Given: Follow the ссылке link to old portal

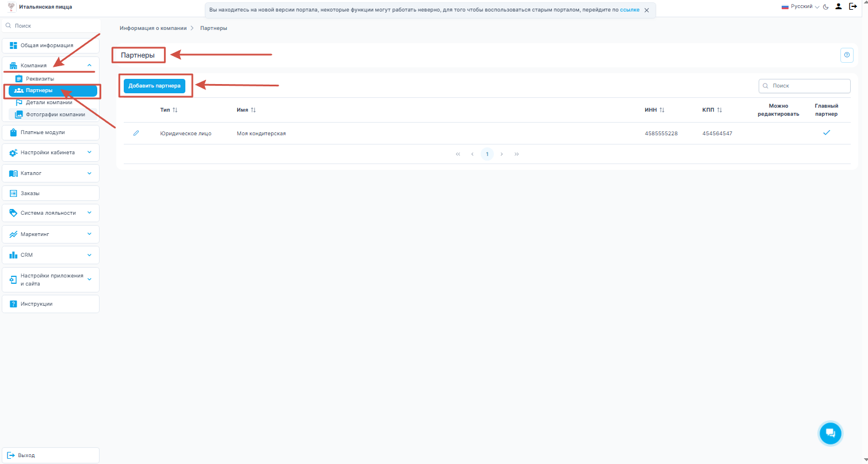Looking at the screenshot, I should point(629,10).
